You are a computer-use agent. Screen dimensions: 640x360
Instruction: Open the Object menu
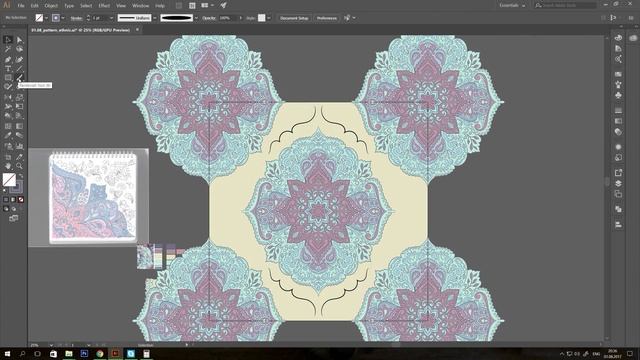[x=51, y=6]
